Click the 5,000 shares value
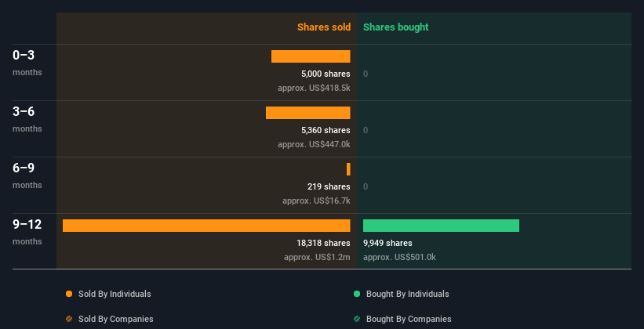Screen dimensions: 644x329 (326, 74)
